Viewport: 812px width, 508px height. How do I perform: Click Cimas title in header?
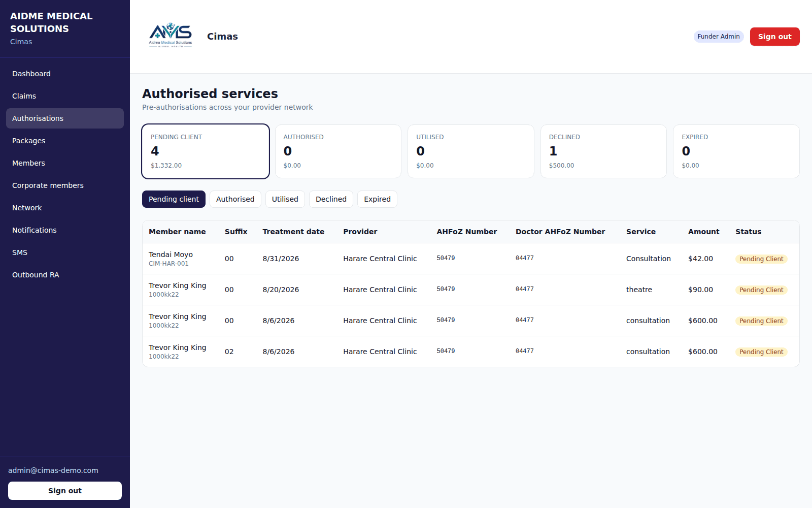click(x=222, y=37)
